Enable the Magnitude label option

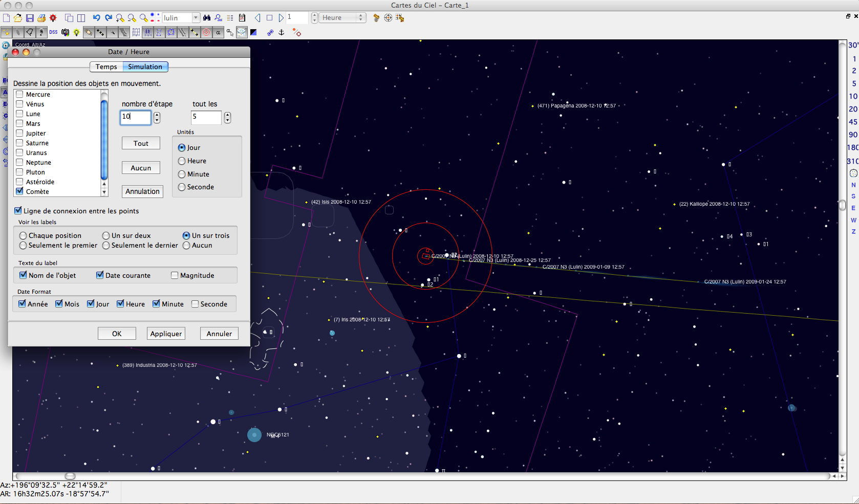[x=175, y=275]
